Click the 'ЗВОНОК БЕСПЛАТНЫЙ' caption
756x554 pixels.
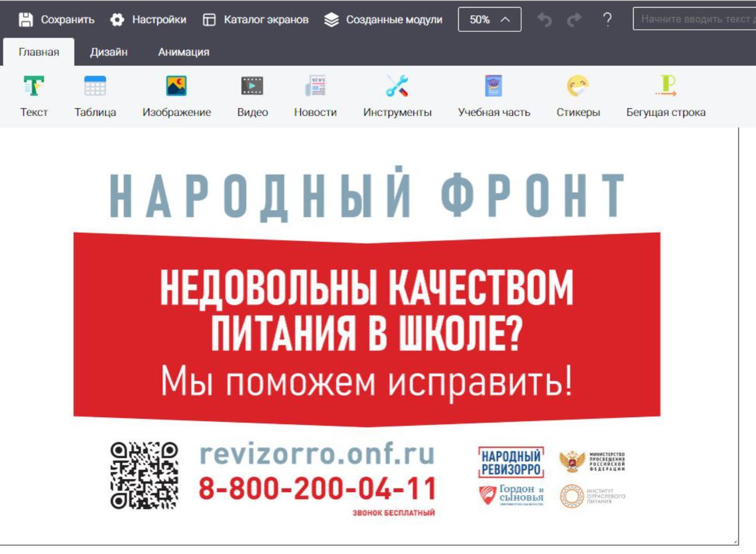[x=394, y=513]
